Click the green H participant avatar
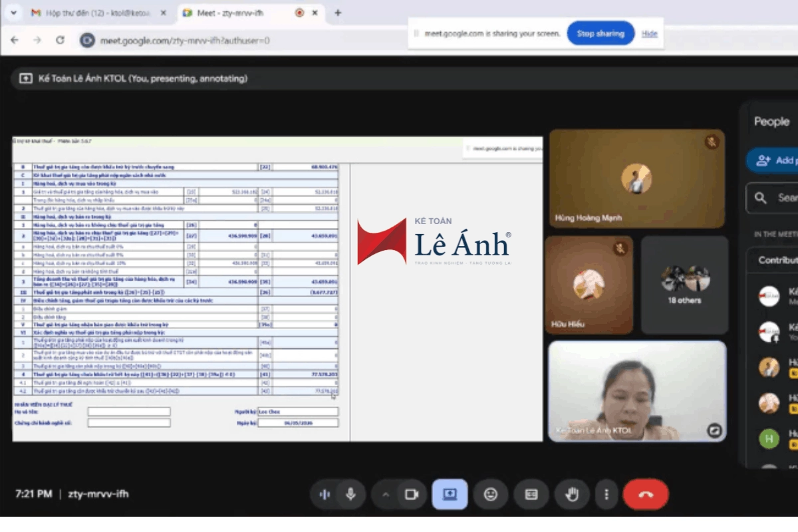798x532 pixels. click(769, 438)
